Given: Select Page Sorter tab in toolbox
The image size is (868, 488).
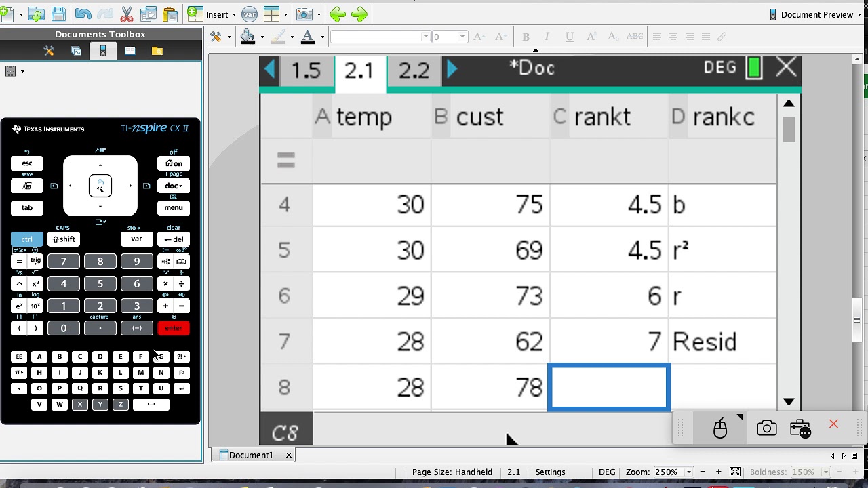Looking at the screenshot, I should pos(76,51).
